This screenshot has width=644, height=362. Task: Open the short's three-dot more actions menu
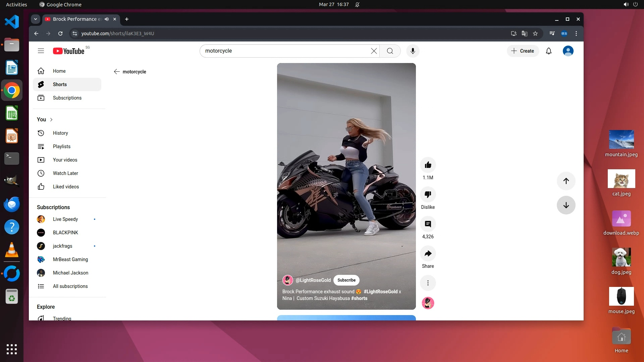428,283
